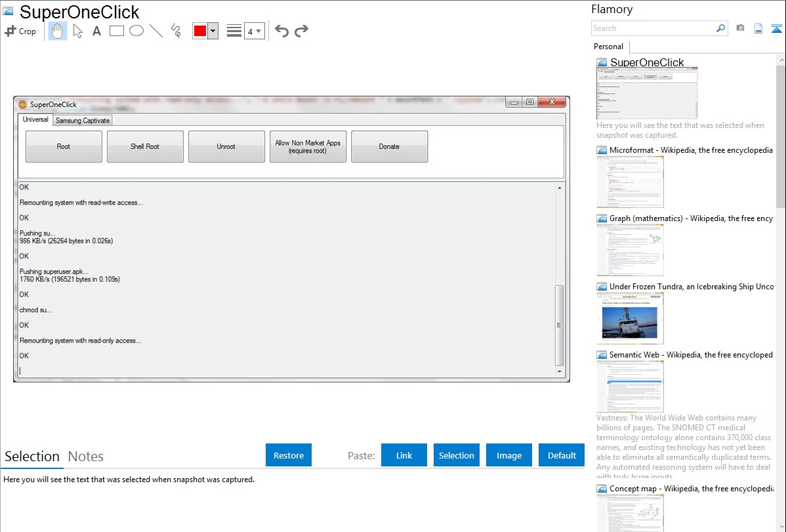Click the Root button

click(64, 146)
